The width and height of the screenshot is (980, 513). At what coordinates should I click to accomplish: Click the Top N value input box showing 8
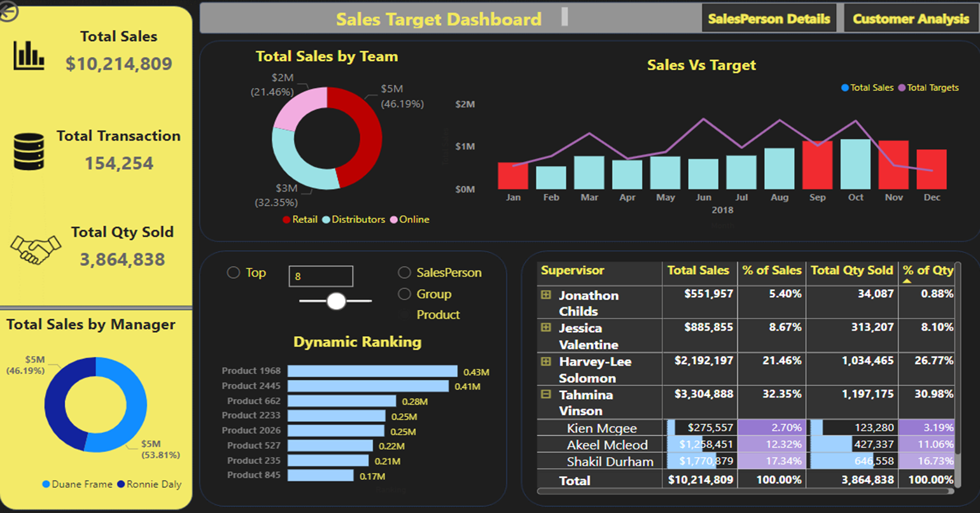point(321,276)
